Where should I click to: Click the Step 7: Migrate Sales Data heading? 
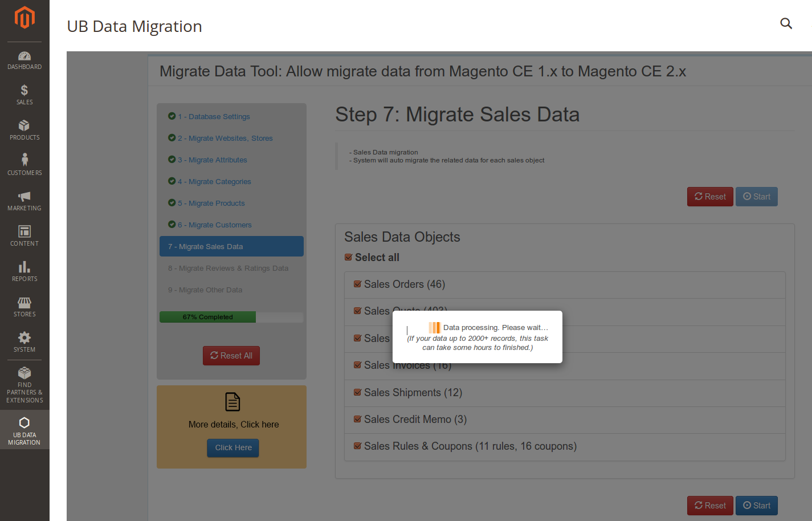coord(457,115)
